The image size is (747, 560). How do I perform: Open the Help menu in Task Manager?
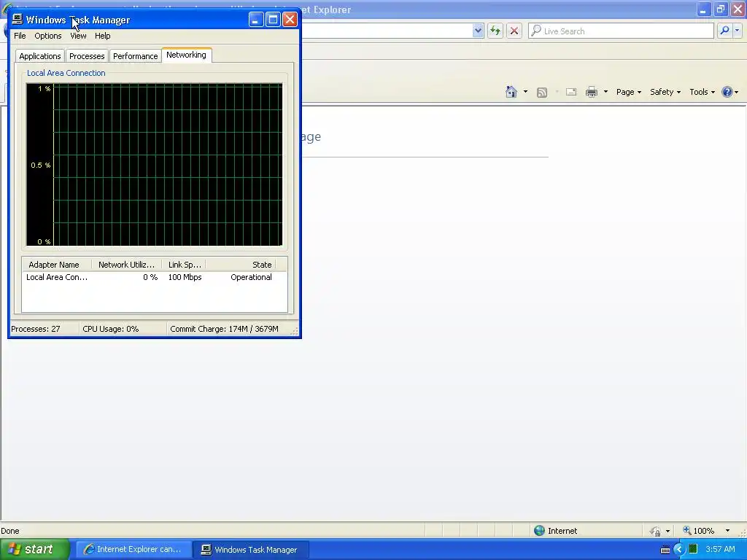(x=102, y=36)
